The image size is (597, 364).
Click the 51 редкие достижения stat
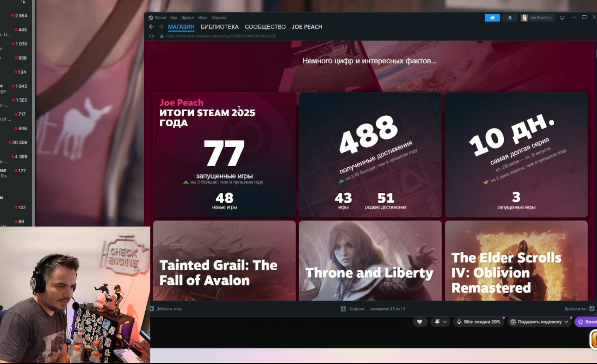(x=385, y=201)
